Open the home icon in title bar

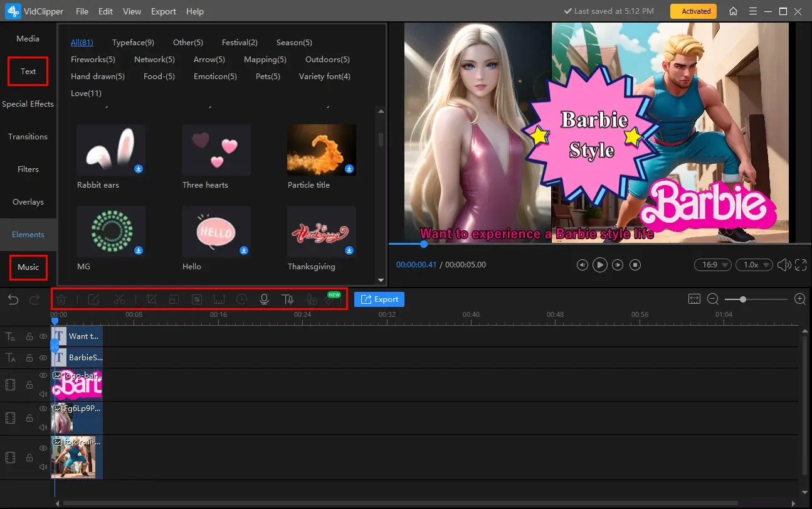pos(733,11)
